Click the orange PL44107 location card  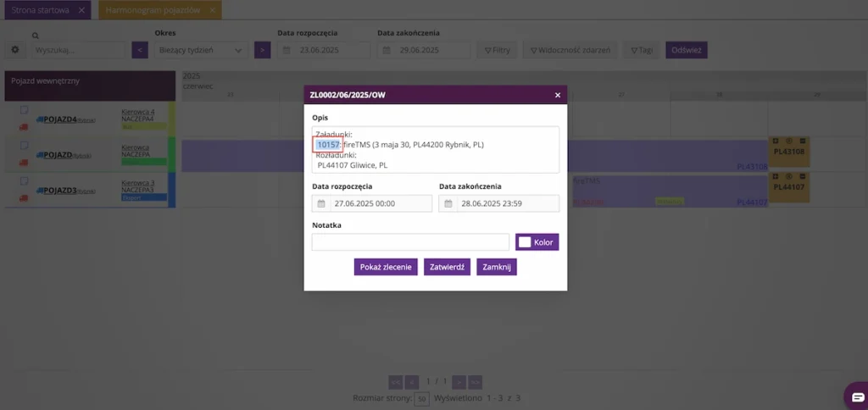[789, 187]
